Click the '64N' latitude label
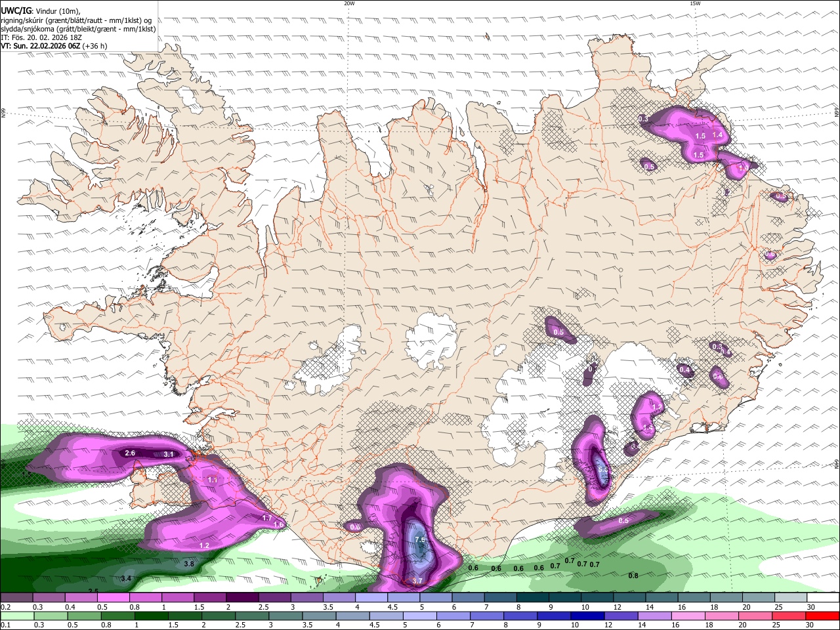The image size is (840, 630). coord(837,463)
